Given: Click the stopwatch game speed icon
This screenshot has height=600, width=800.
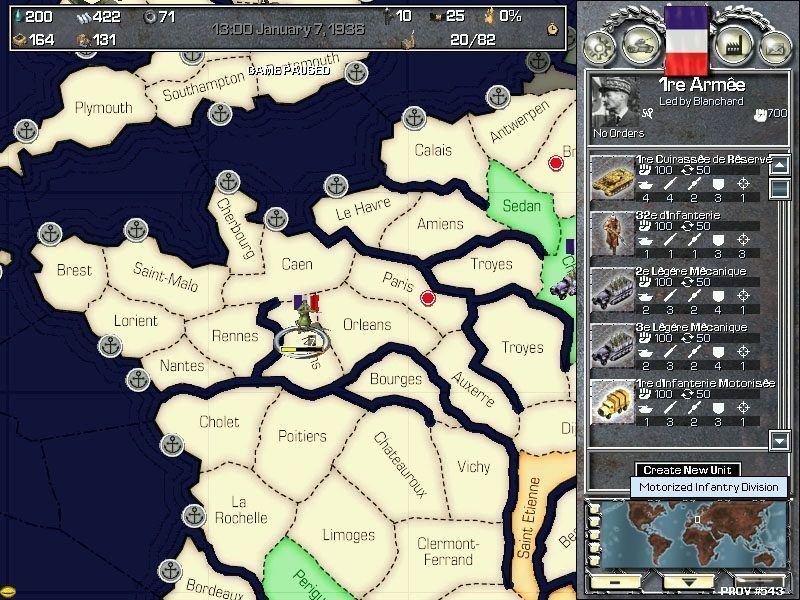Looking at the screenshot, I should pos(552,29).
